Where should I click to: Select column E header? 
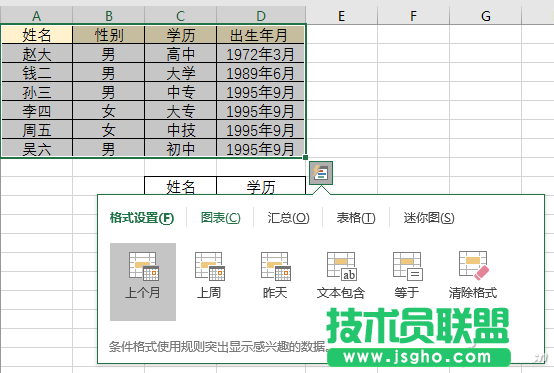pyautogui.click(x=342, y=16)
